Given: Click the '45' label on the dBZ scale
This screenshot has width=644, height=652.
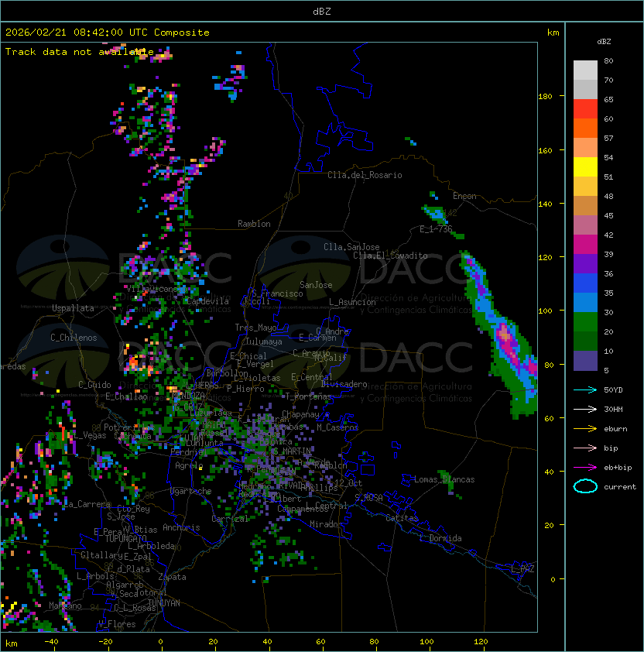Looking at the screenshot, I should pyautogui.click(x=608, y=215).
